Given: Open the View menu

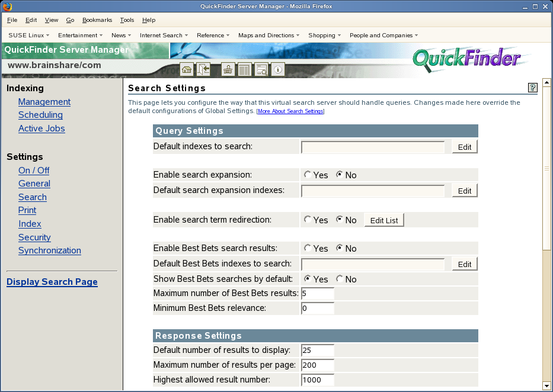Looking at the screenshot, I should click(52, 20).
